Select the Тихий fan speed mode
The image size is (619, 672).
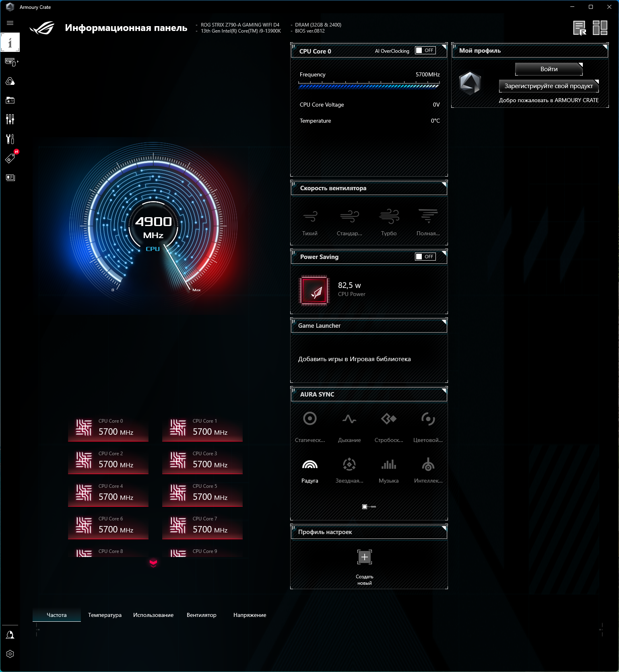pyautogui.click(x=310, y=222)
